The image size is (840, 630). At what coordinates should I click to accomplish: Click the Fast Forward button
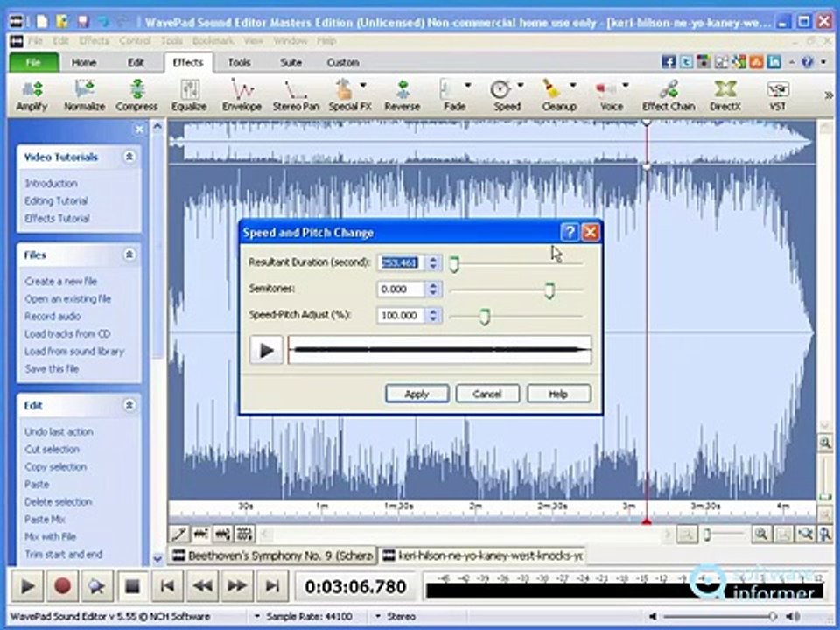(x=237, y=586)
